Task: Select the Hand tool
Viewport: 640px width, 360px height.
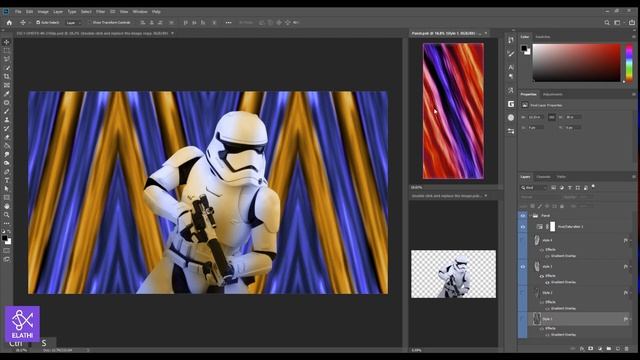Action: pos(7,206)
